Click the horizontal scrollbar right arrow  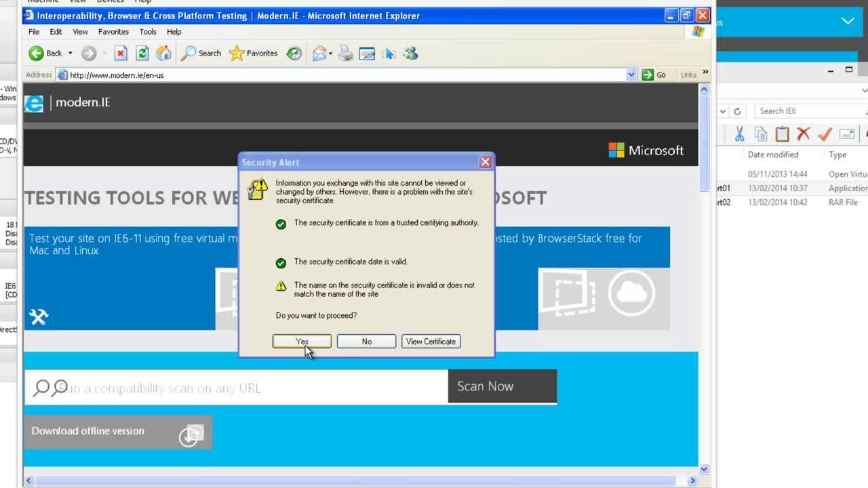[692, 481]
